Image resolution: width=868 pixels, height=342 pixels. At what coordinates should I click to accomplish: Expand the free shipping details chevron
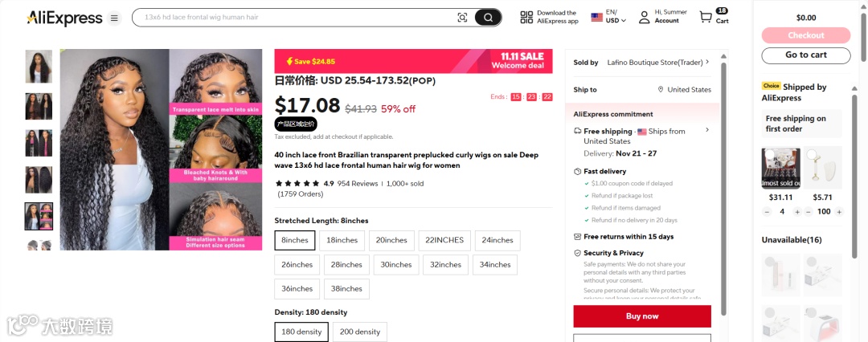[x=707, y=130]
